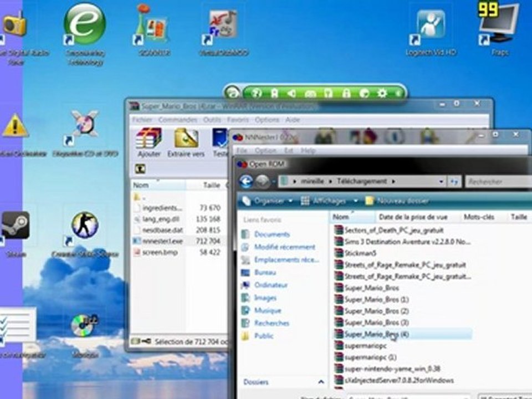The width and height of the screenshot is (532, 399).
Task: Click the Steam desktop icon
Action: coord(16,226)
